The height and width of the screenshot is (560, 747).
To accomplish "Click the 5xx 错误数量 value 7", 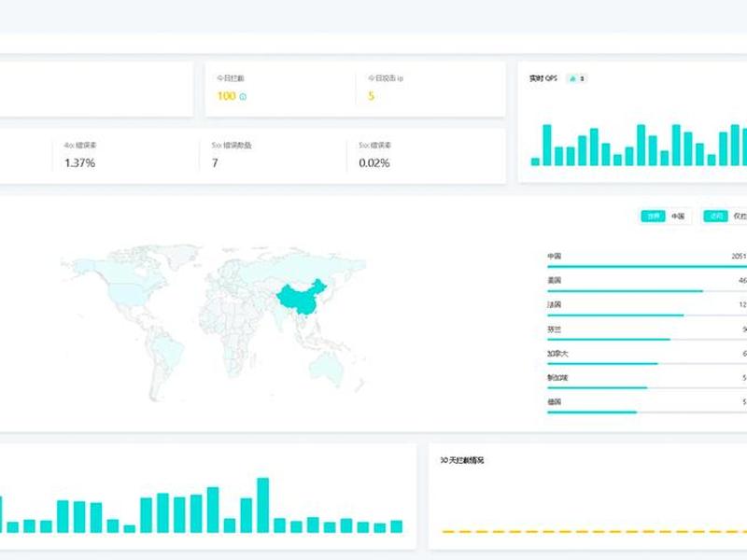I will (215, 162).
